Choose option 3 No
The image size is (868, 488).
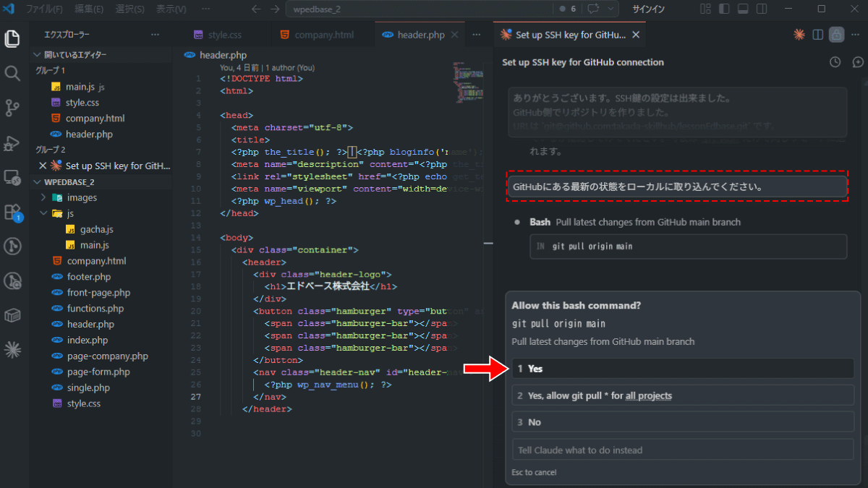tap(683, 422)
